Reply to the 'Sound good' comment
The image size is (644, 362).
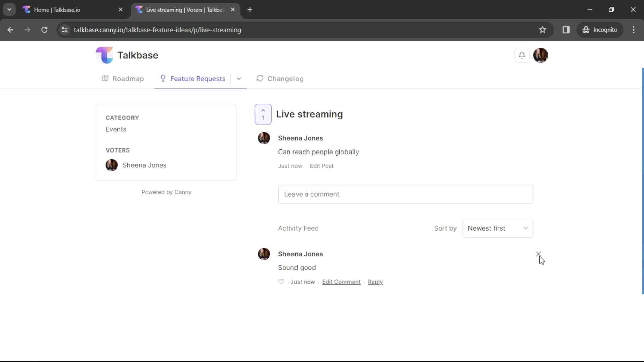tap(375, 282)
